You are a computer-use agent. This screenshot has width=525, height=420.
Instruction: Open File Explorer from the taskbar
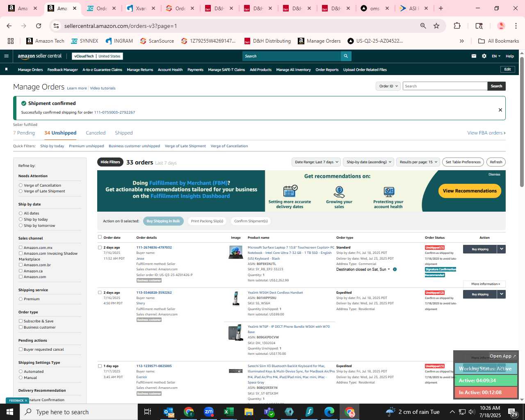click(249, 412)
